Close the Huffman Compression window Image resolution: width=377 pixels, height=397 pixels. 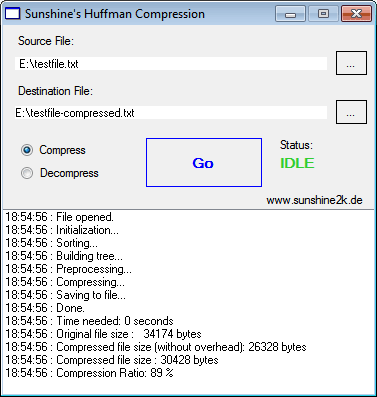click(356, 14)
